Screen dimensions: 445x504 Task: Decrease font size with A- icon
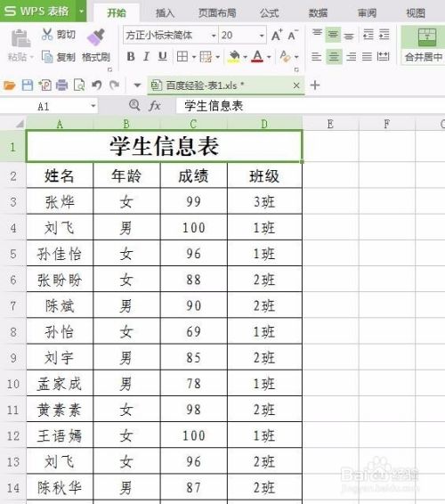[293, 35]
